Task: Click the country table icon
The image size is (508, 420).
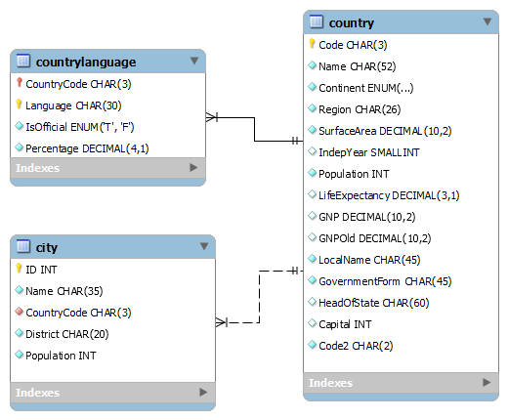Action: pyautogui.click(x=317, y=21)
